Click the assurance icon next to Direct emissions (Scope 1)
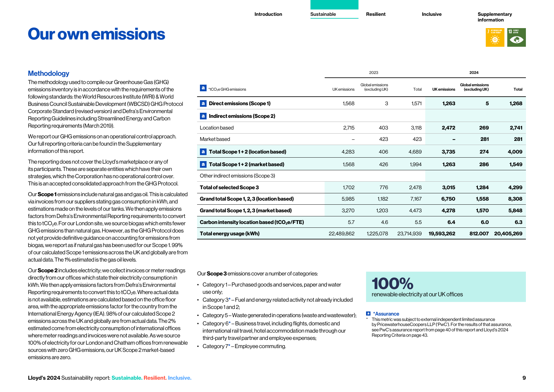 tap(203, 103)
